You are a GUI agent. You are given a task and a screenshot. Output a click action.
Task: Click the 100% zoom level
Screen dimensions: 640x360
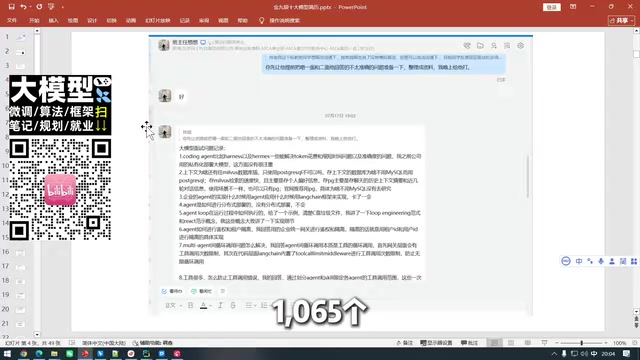620,343
